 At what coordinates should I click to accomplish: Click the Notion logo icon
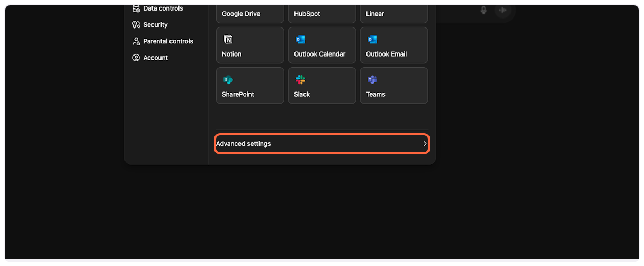[228, 40]
